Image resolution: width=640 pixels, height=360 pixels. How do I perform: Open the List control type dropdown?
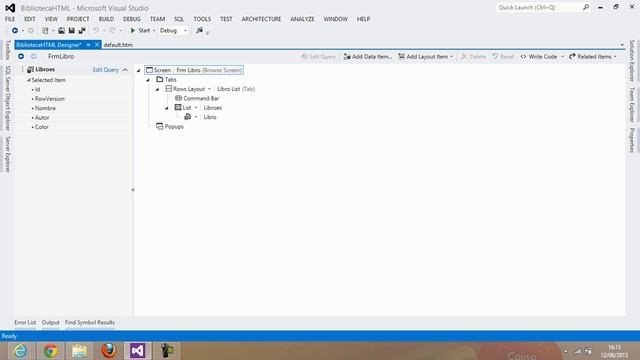196,108
